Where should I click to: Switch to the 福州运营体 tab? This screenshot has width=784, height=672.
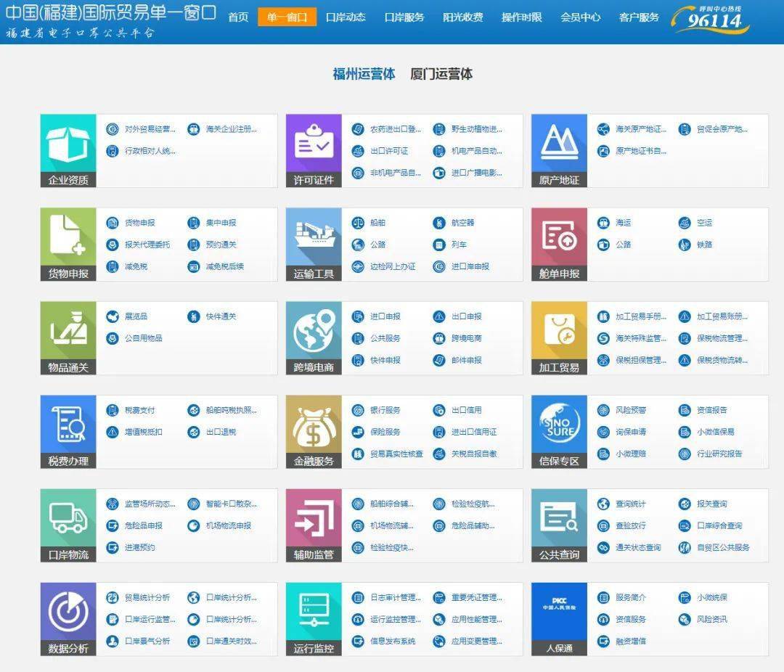(x=364, y=74)
